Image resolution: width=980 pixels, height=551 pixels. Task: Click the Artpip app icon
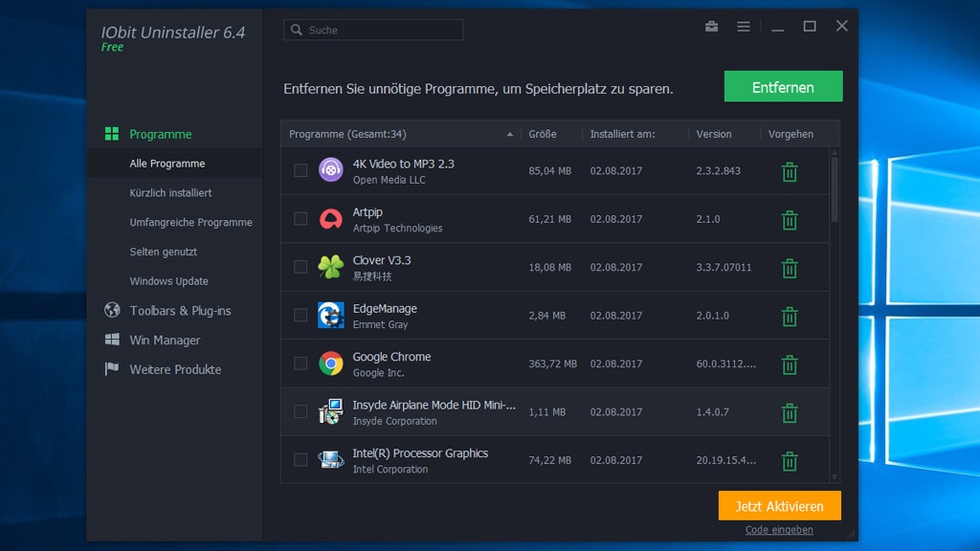click(330, 219)
